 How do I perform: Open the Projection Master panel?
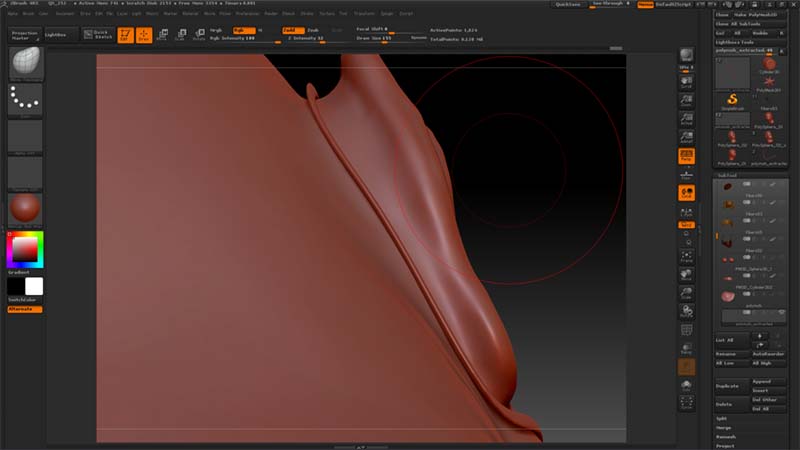click(25, 35)
